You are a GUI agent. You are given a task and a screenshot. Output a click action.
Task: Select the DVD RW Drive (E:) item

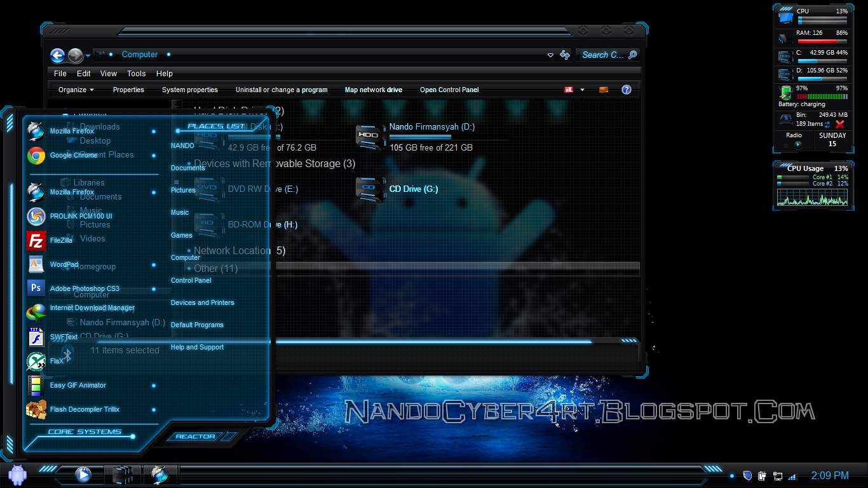(x=247, y=189)
